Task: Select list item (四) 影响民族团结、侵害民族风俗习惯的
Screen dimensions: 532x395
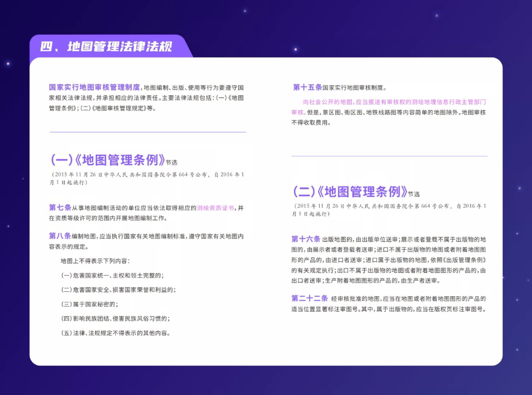Action: pos(115,318)
